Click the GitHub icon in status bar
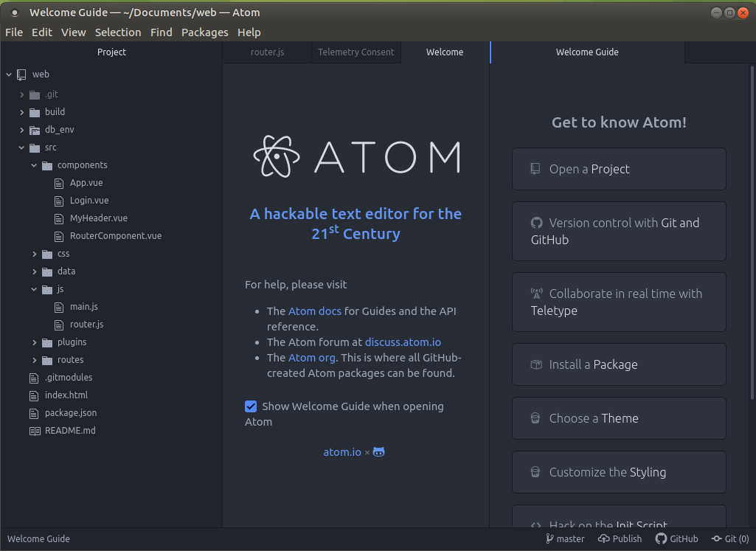 click(x=661, y=538)
